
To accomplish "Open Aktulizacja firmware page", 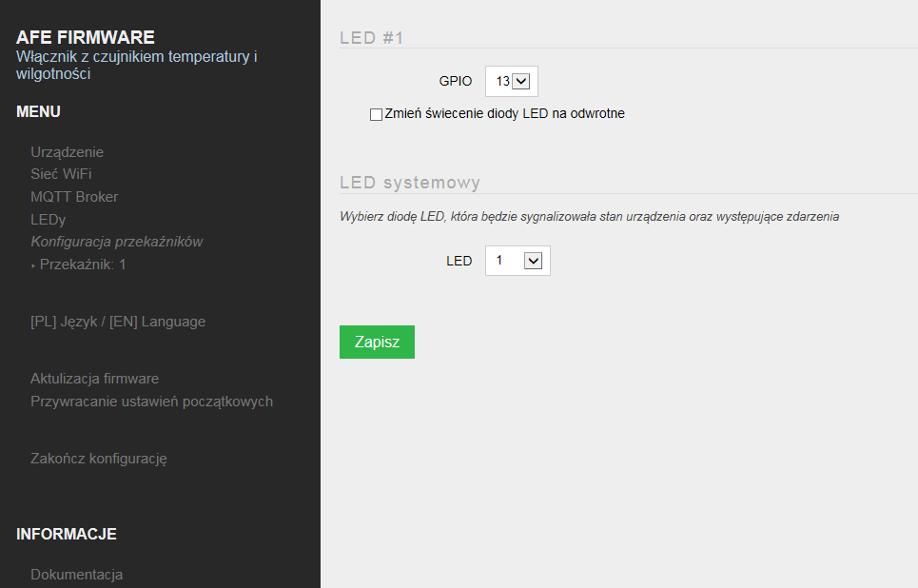I will coord(94,379).
